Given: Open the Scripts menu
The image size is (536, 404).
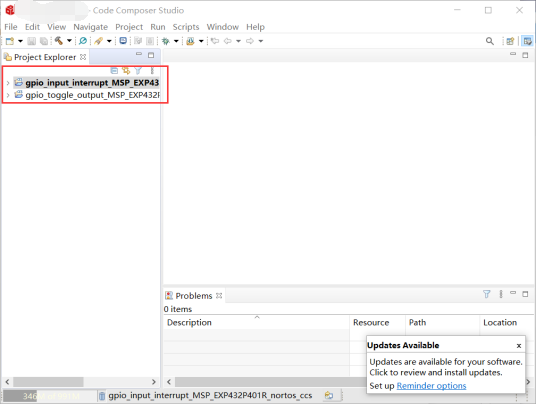Looking at the screenshot, I should coord(186,27).
